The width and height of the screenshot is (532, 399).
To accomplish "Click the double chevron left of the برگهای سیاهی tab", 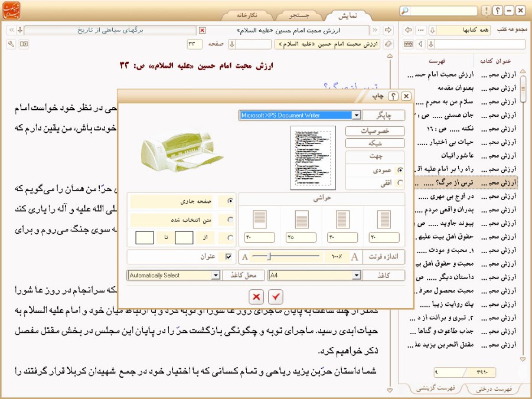I will pyautogui.click(x=11, y=30).
